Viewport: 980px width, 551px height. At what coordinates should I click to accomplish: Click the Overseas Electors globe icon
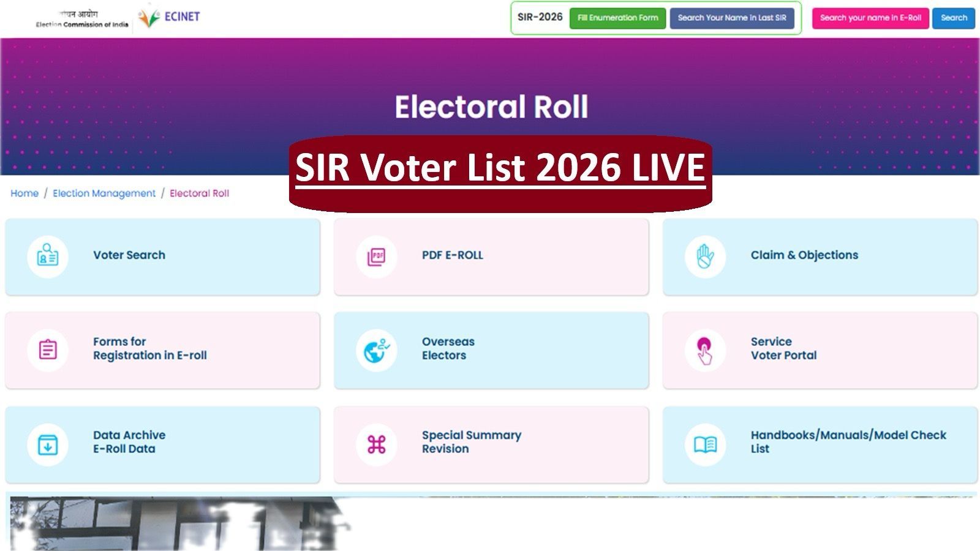click(x=377, y=349)
